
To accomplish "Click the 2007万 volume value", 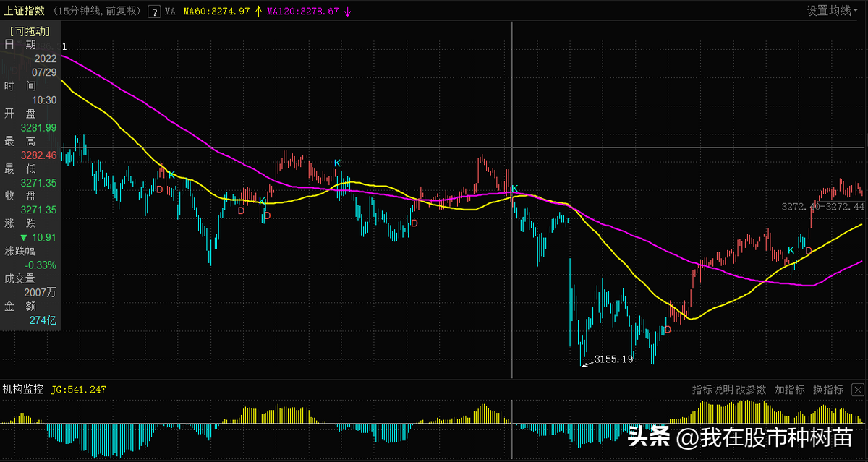I will (x=41, y=292).
